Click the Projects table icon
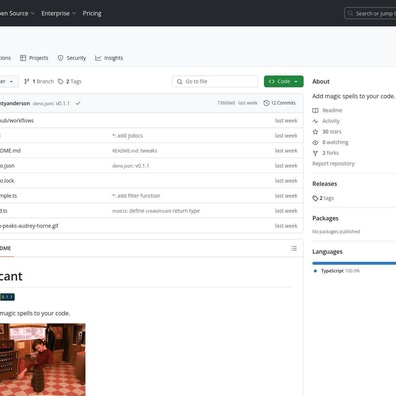 pyautogui.click(x=23, y=58)
